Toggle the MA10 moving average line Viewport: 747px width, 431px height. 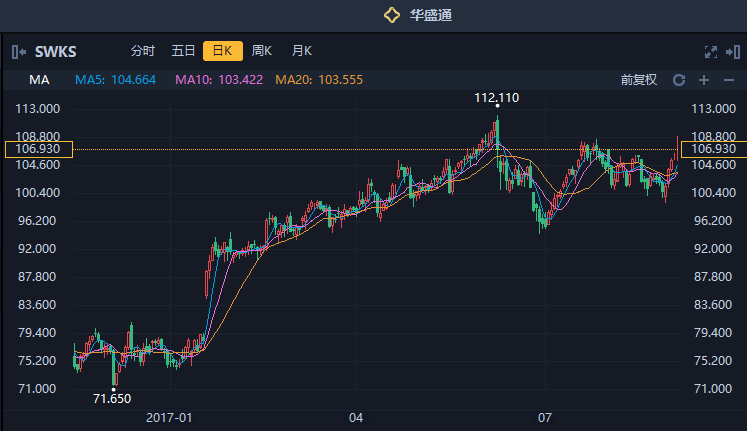220,80
